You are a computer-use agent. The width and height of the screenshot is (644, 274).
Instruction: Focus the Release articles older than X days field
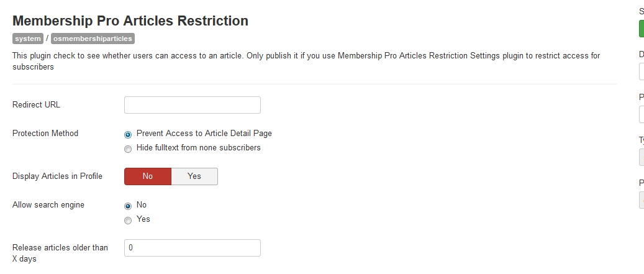coord(193,248)
